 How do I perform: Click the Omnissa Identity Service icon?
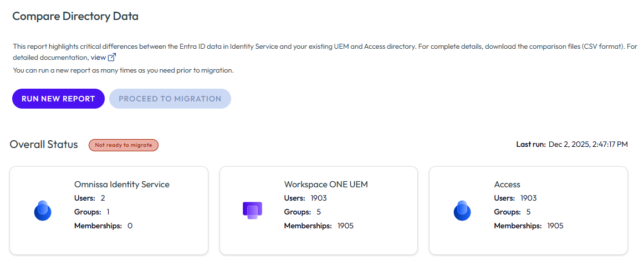pyautogui.click(x=43, y=211)
